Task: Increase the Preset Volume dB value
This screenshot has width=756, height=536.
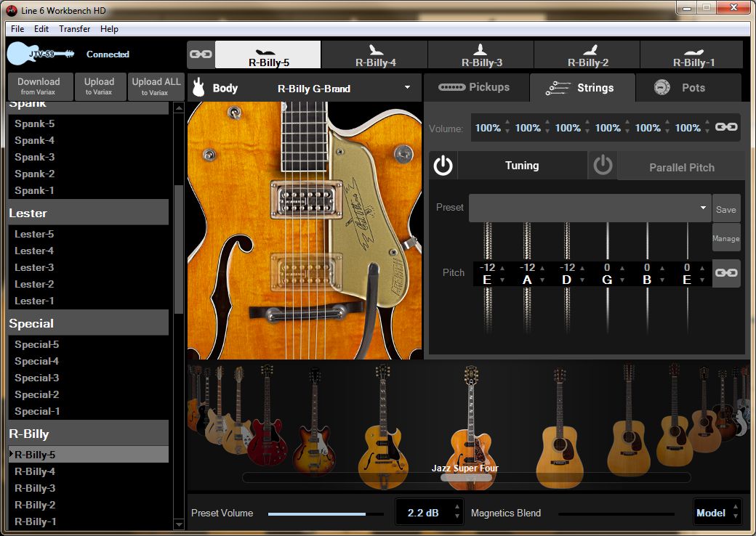Action: (457, 508)
